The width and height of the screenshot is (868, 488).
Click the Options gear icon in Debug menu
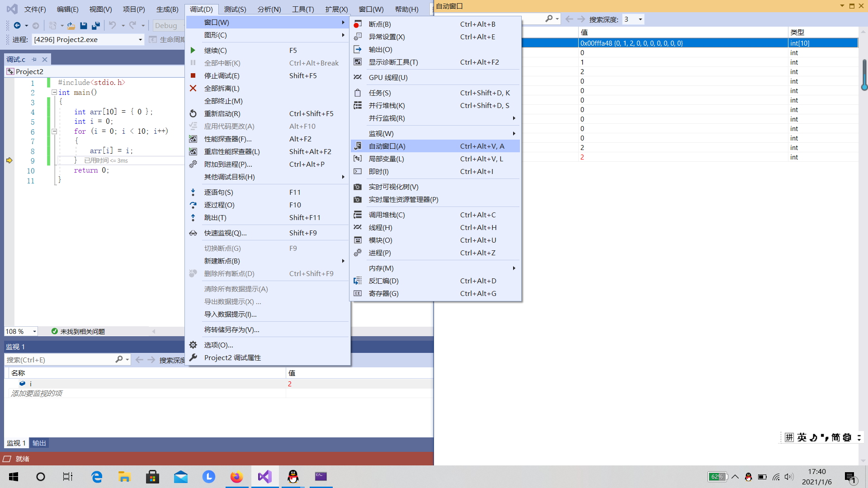point(193,345)
